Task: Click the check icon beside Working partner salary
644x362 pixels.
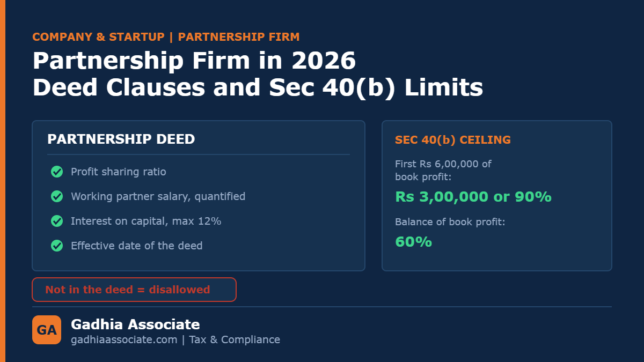Action: coord(57,196)
